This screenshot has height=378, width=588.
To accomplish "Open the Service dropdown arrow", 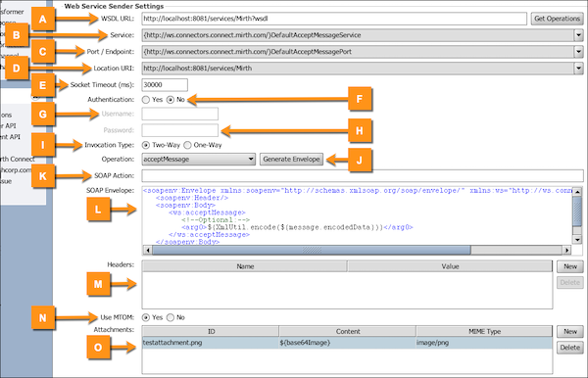I will pos(578,35).
